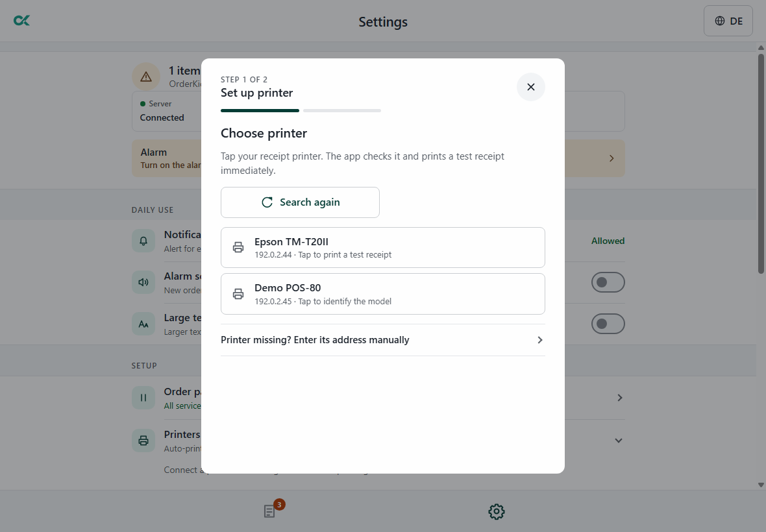Switch language with the DE button
This screenshot has width=766, height=532.
728,21
